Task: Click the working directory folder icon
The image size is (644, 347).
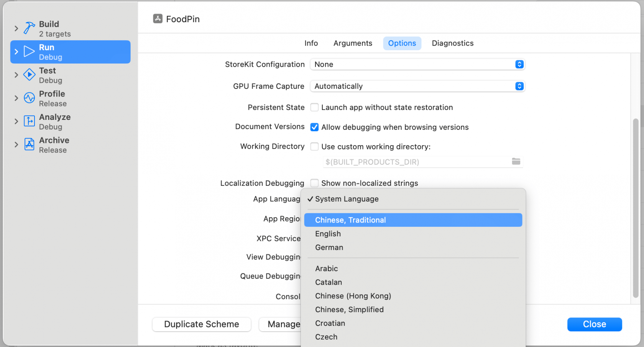Action: point(516,162)
